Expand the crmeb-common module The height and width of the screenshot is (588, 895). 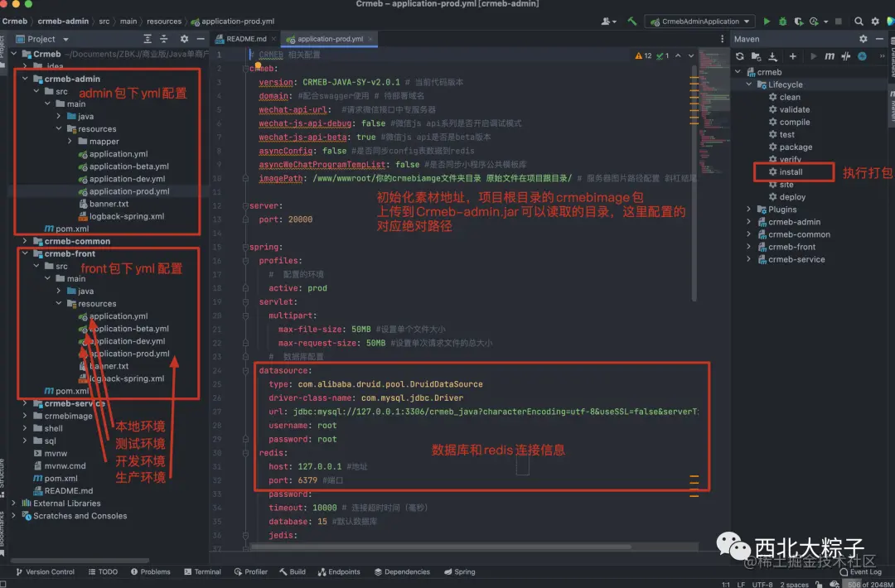point(25,241)
